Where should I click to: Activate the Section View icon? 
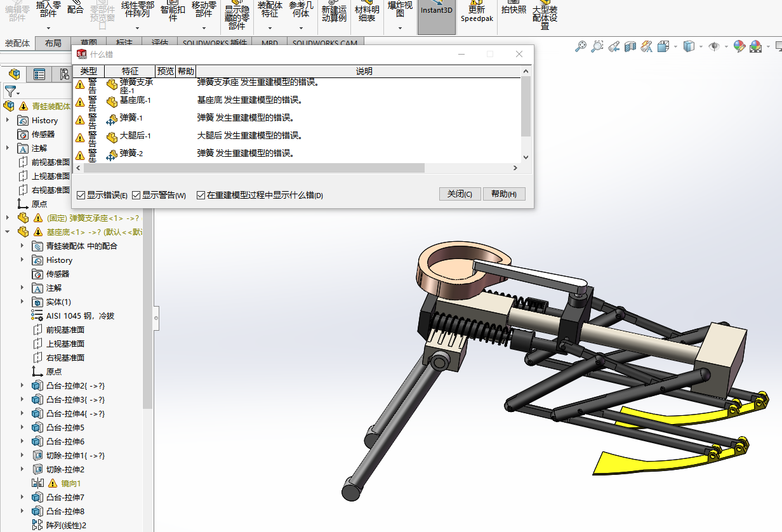point(630,46)
